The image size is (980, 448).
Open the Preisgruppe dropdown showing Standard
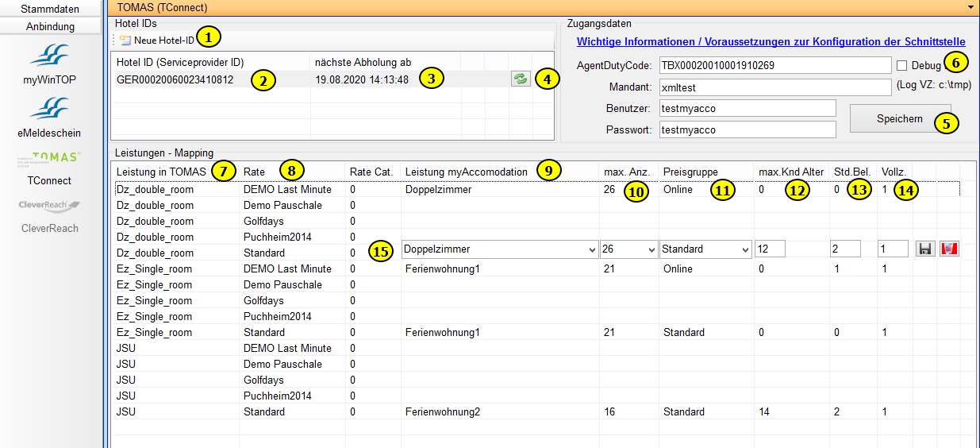click(x=705, y=249)
